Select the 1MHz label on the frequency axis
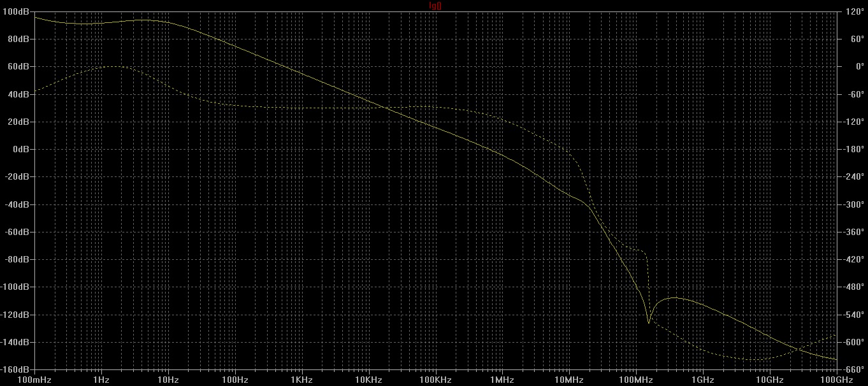 click(x=503, y=380)
